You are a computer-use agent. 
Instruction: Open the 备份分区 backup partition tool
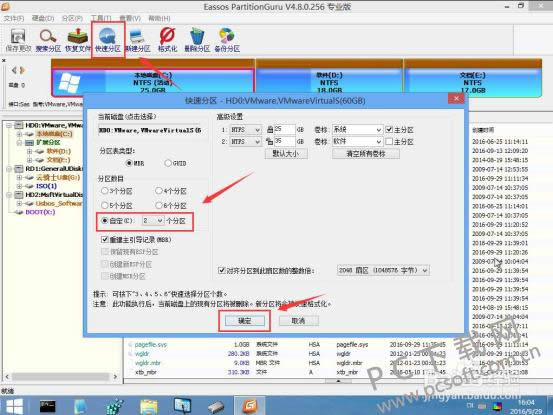pyautogui.click(x=227, y=39)
